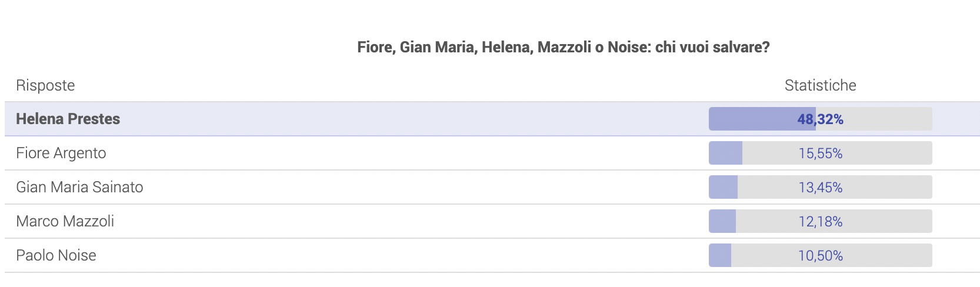The height and width of the screenshot is (287, 980).
Task: Click the filled portion of Helena's bar
Action: pos(762,119)
